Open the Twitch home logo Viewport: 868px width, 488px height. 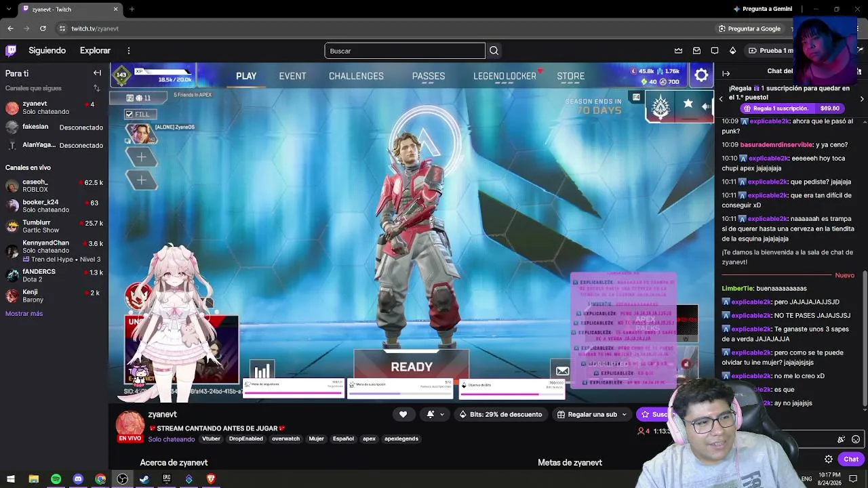[x=11, y=50]
